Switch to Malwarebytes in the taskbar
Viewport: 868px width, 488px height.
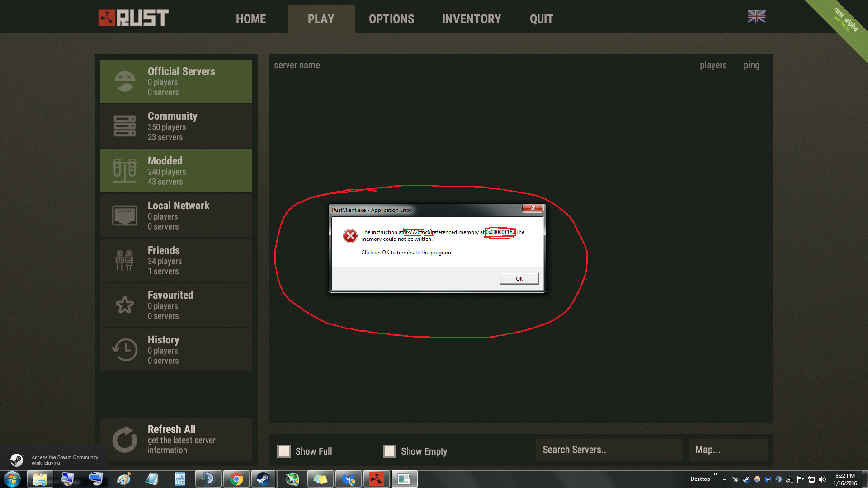click(348, 479)
